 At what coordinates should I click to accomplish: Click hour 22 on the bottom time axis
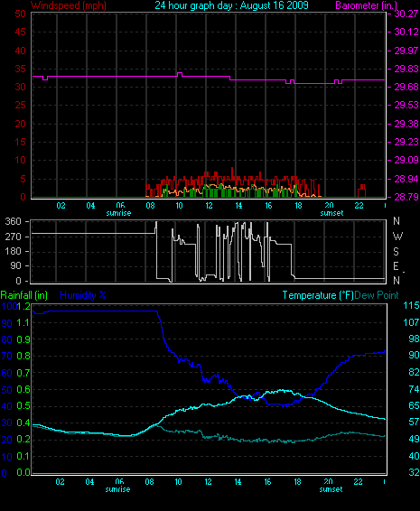[x=358, y=482]
